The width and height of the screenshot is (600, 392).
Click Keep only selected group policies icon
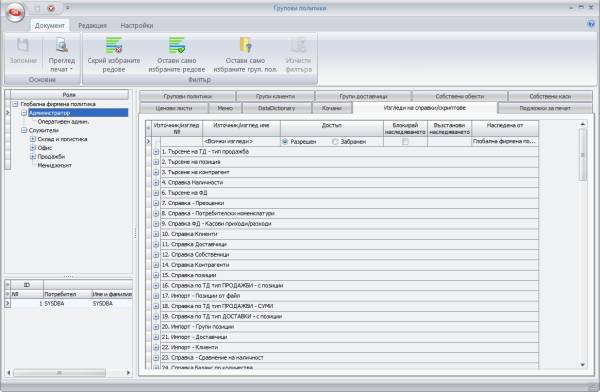click(245, 46)
